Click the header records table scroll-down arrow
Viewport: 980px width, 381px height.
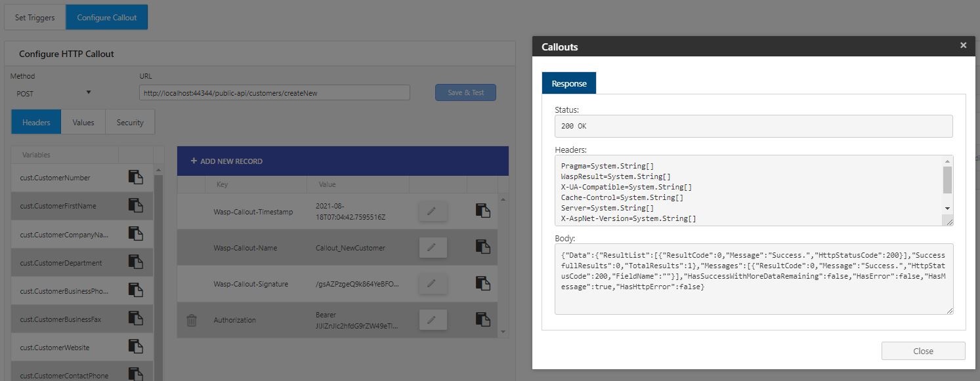(503, 332)
